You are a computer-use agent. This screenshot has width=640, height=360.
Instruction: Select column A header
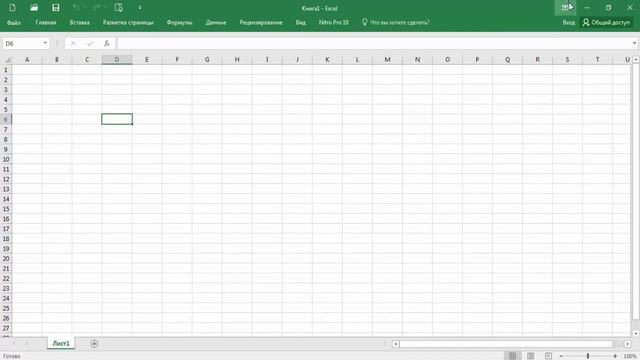click(27, 60)
